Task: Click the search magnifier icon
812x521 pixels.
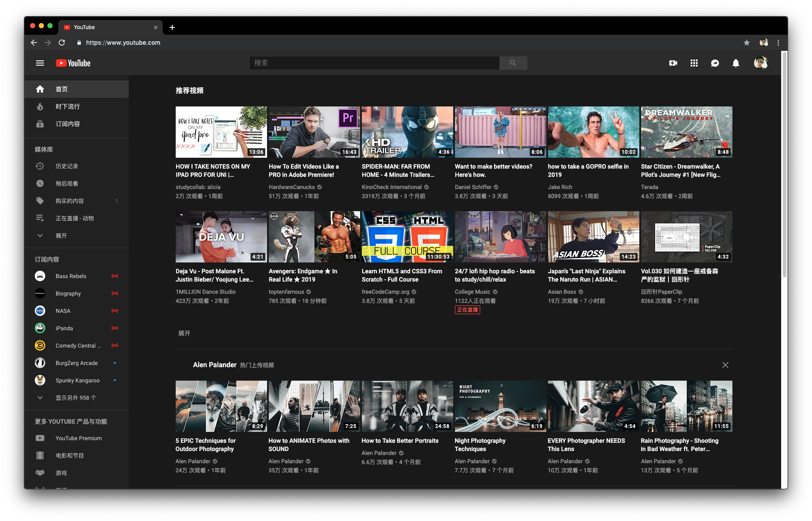Action: 513,63
